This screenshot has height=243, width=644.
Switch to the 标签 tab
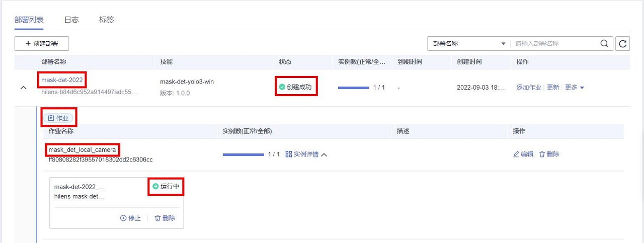pos(107,20)
